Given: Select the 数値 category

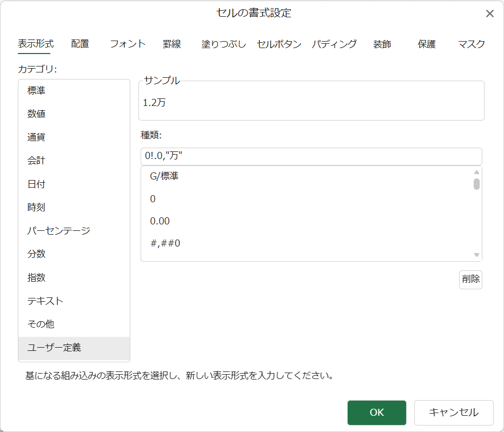Looking at the screenshot, I should (x=74, y=114).
